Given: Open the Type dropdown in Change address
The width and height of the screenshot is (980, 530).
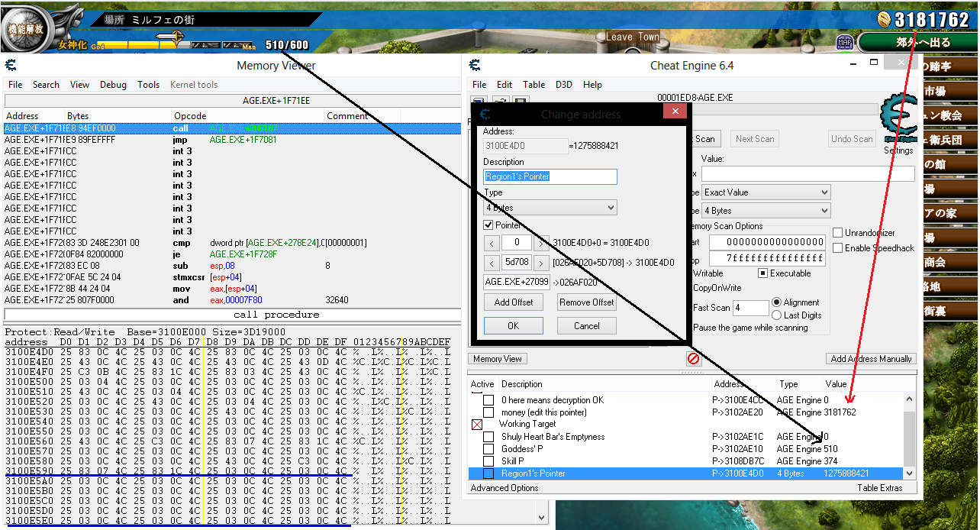Looking at the screenshot, I should tap(550, 208).
